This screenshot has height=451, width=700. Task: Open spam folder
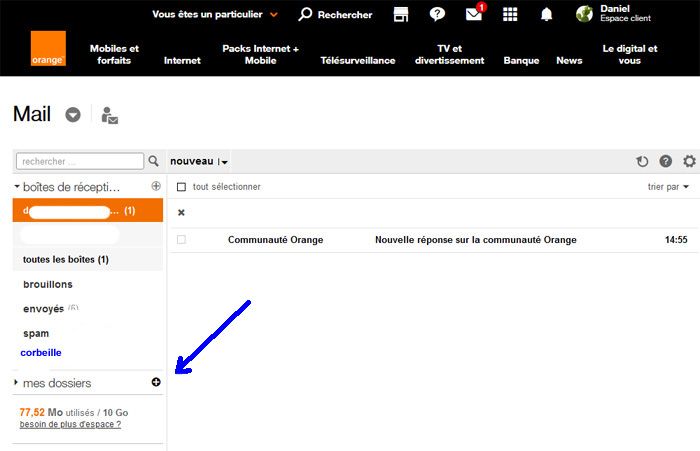(36, 334)
